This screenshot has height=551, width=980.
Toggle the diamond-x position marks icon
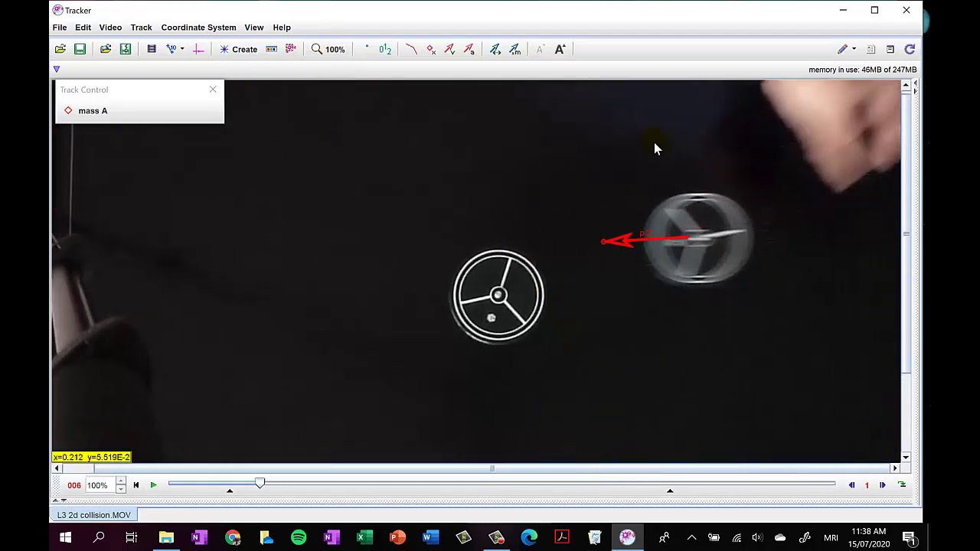coord(430,49)
